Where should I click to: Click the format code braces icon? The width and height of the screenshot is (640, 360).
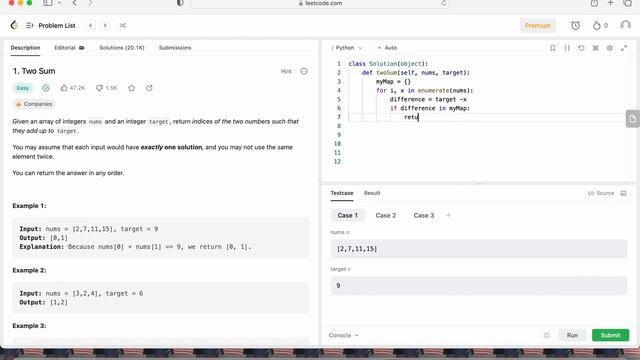[567, 48]
